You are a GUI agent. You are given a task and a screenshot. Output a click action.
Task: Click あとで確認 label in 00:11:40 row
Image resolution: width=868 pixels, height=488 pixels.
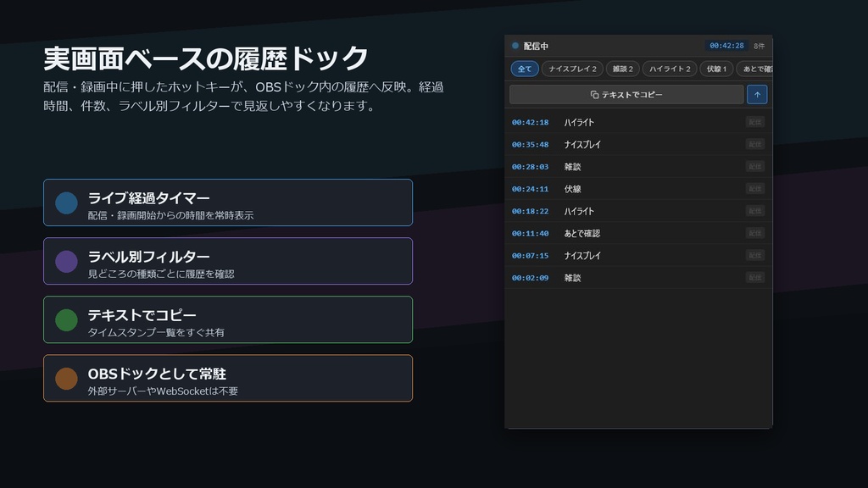(x=581, y=234)
